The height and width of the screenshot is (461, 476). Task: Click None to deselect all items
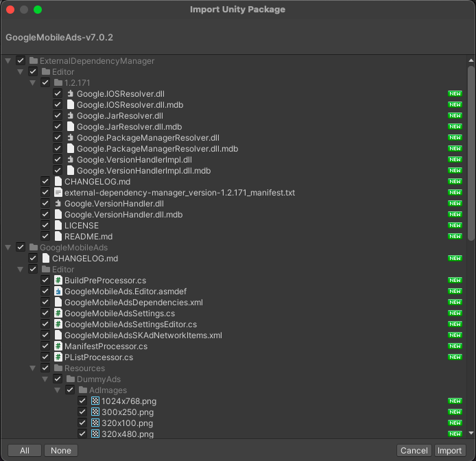(x=61, y=451)
